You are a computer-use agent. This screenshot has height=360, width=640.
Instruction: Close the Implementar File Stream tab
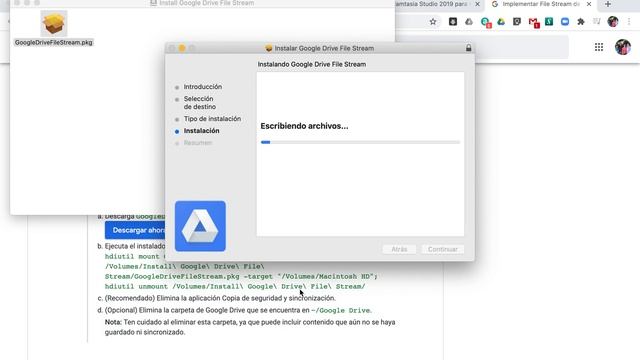589,4
